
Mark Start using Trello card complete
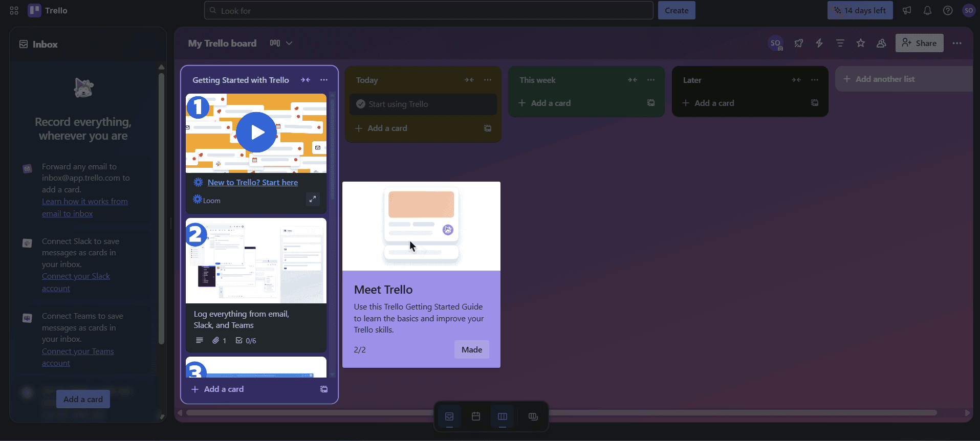pyautogui.click(x=360, y=104)
